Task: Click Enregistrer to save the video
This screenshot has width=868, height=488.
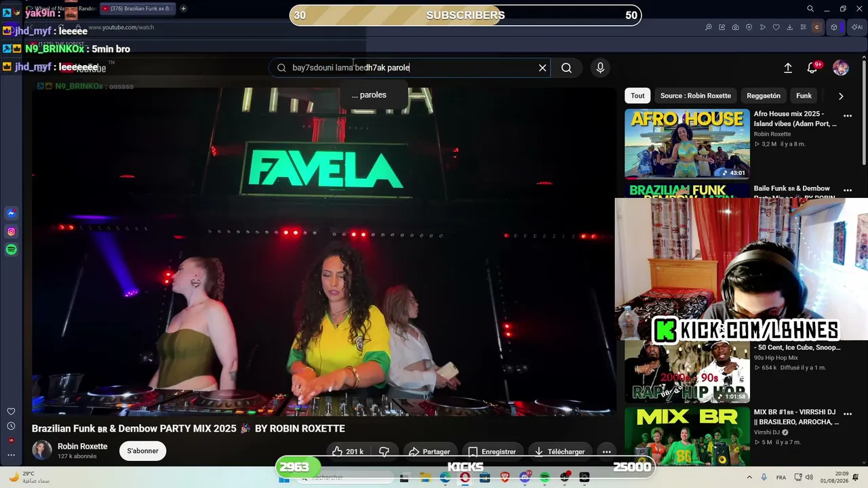Action: coord(492,451)
